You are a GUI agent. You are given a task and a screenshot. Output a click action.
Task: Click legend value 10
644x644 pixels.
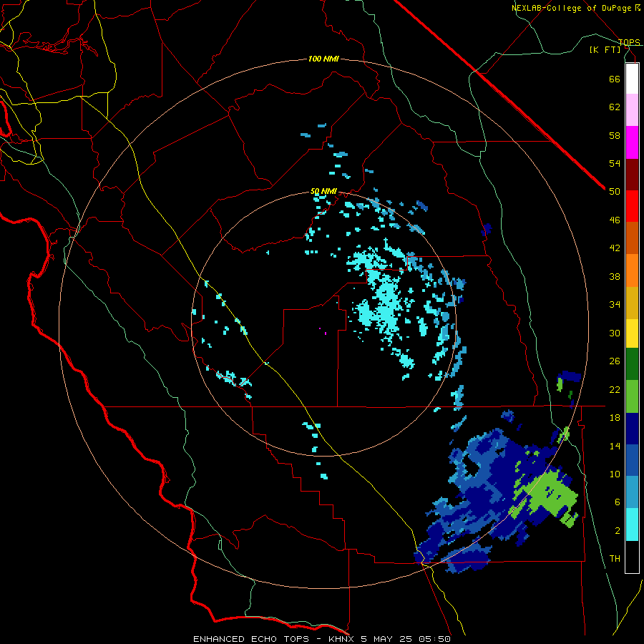pos(615,474)
